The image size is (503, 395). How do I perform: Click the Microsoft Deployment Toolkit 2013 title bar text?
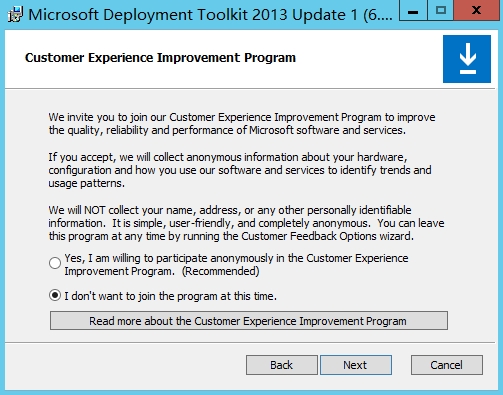click(x=210, y=15)
